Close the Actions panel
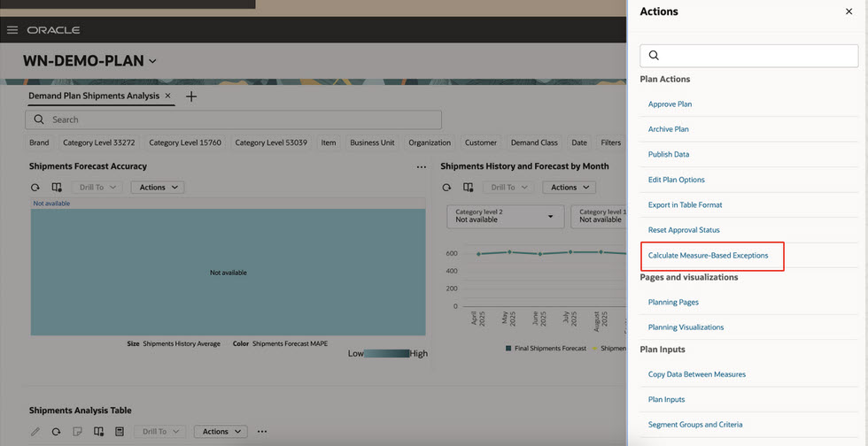The width and height of the screenshot is (868, 446). (849, 12)
